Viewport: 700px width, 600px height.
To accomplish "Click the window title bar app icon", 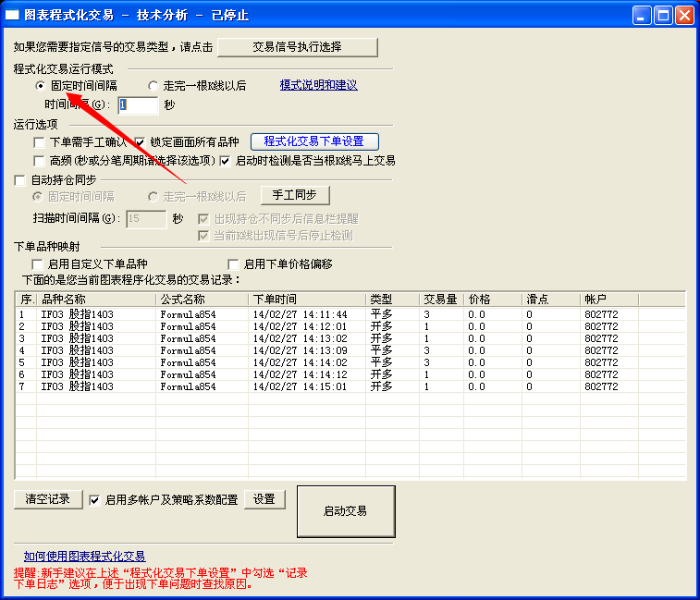I will click(x=12, y=15).
